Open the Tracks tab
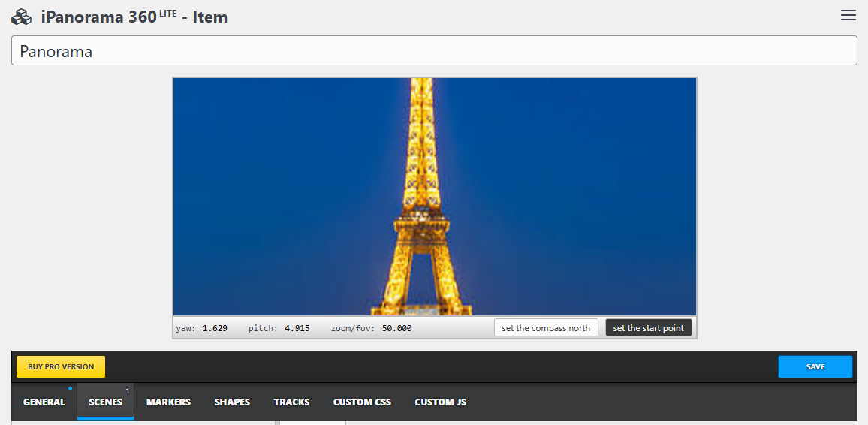 (291, 402)
